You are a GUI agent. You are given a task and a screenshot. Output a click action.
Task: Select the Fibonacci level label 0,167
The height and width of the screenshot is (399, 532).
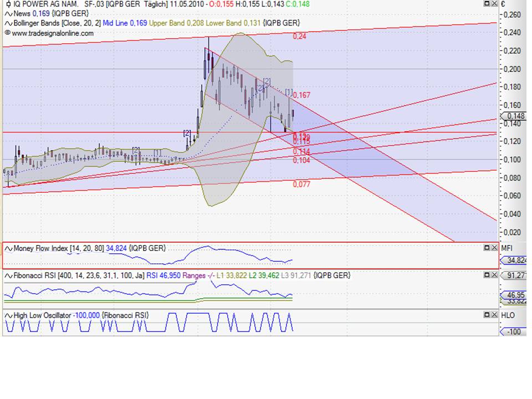click(302, 95)
